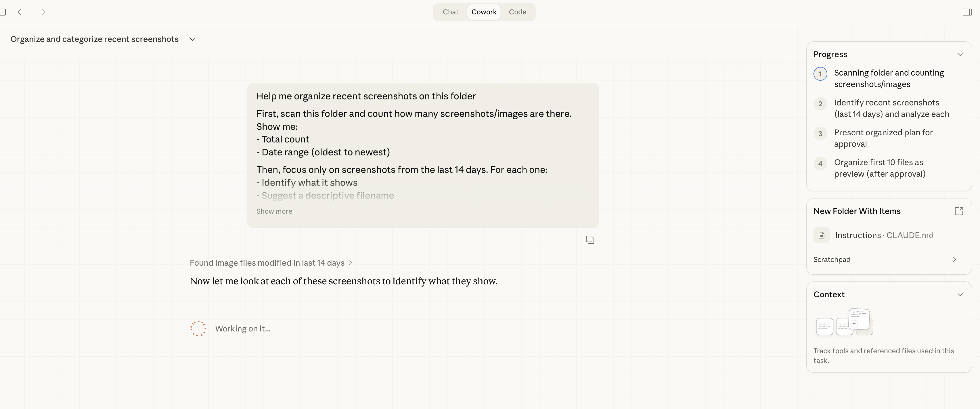Expand Found image files modified step
Screen dimensions: 980x409
[x=271, y=263]
